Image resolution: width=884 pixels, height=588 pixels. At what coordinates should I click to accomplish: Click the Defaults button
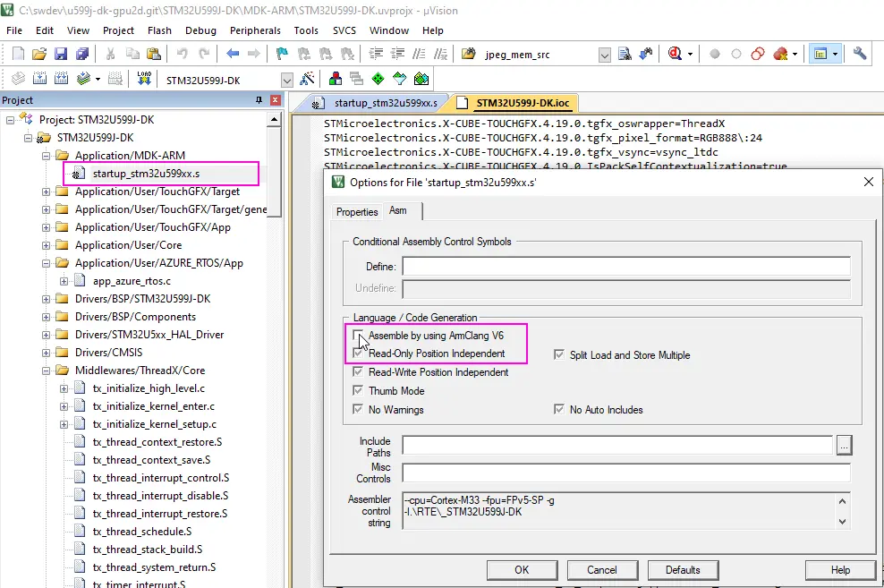tap(683, 570)
